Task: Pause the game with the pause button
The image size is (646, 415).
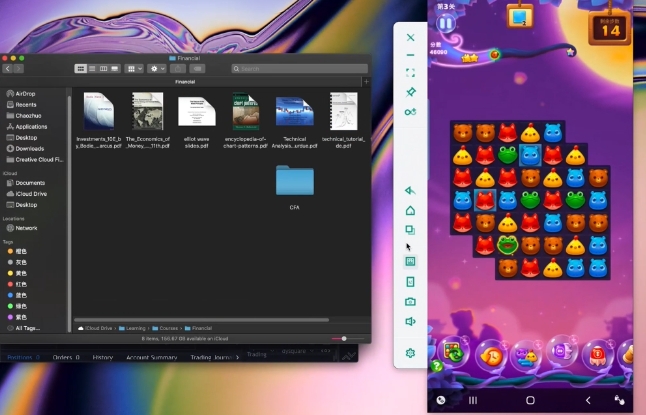Action: click(446, 23)
